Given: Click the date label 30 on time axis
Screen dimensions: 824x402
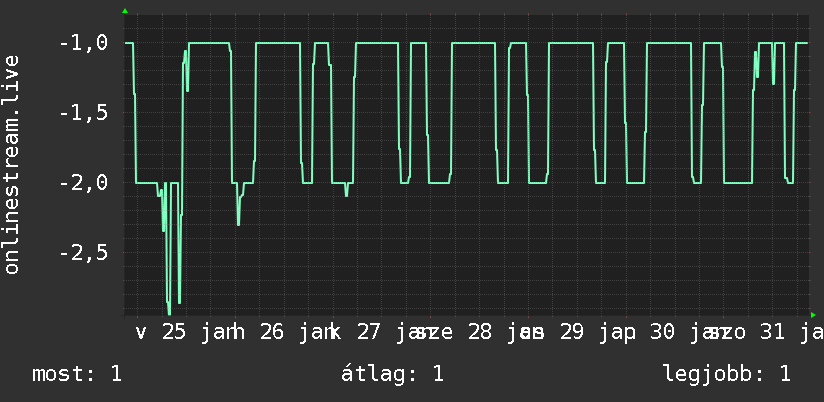Looking at the screenshot, I should pos(662,333).
